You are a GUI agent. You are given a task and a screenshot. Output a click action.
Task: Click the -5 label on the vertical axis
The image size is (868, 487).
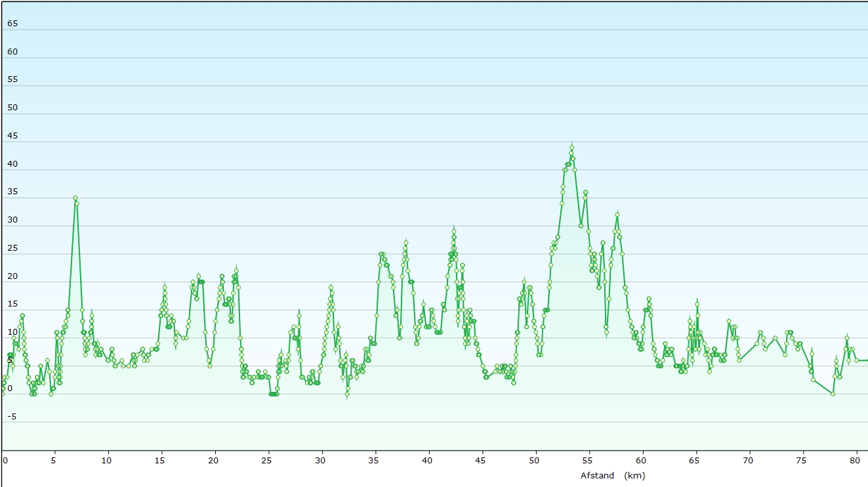(x=11, y=417)
